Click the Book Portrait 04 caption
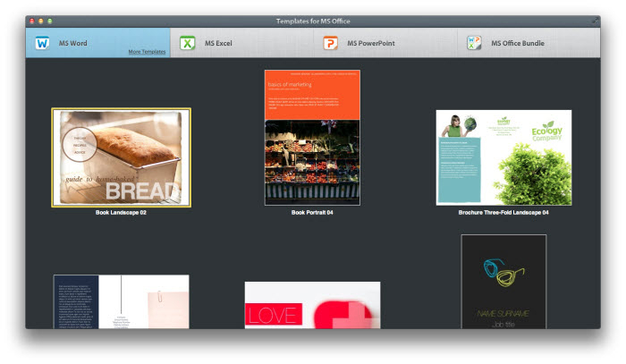The width and height of the screenshot is (626, 364). point(312,213)
